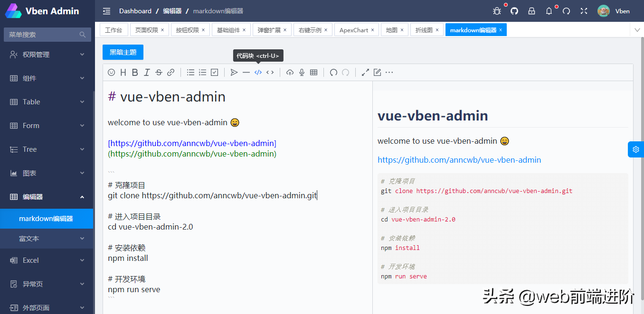The image size is (644, 314).
Task: Switch to the 工作台 tab
Action: coord(114,30)
